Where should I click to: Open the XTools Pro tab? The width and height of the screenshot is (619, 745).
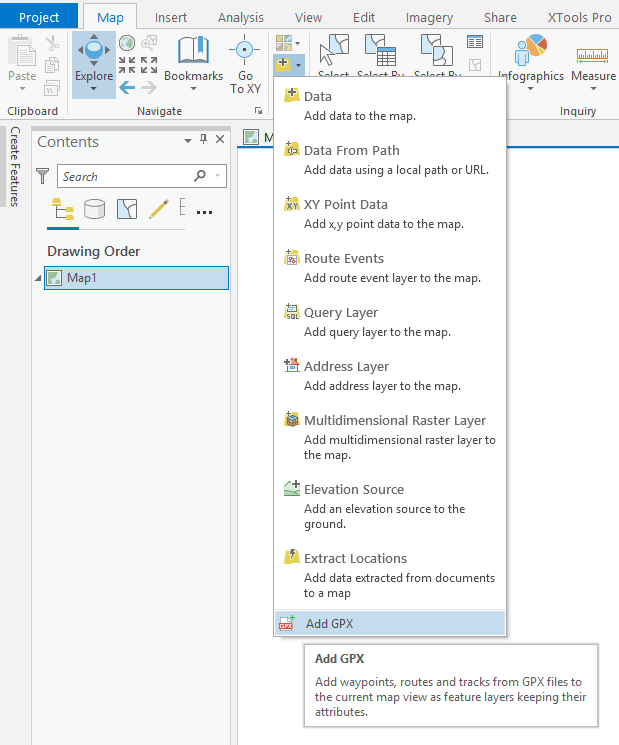tap(579, 17)
